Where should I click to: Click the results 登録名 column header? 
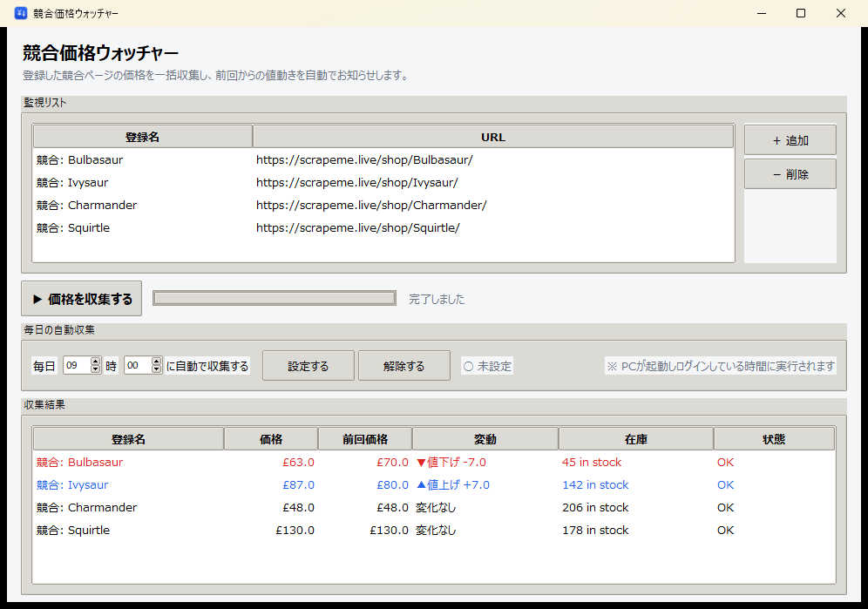128,439
